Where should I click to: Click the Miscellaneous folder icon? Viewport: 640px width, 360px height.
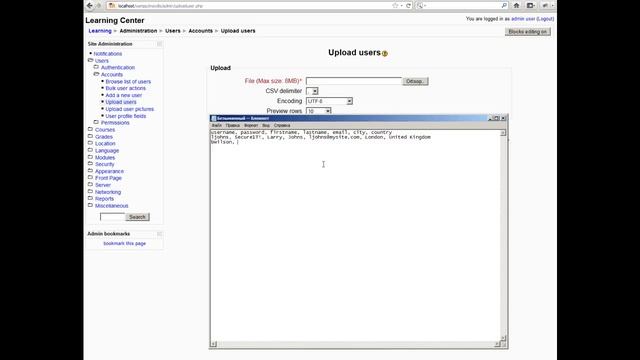coord(91,206)
